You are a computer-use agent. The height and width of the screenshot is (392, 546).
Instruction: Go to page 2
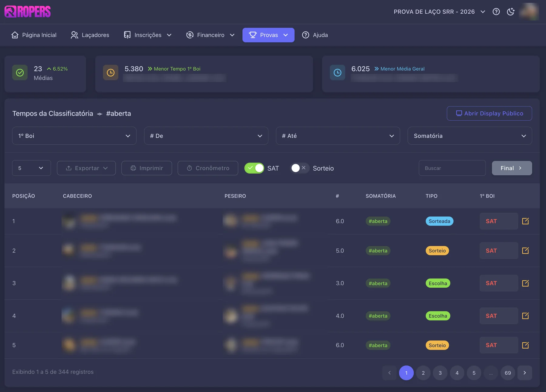click(x=423, y=373)
